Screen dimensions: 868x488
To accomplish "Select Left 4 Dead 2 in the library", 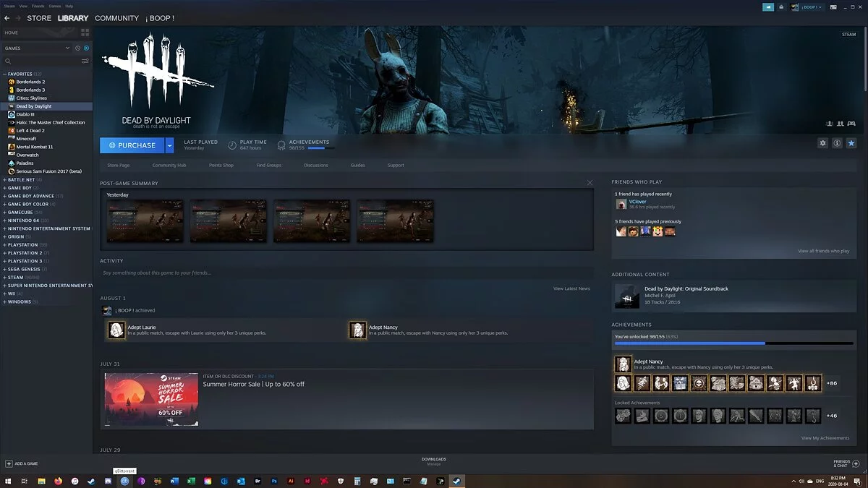I will click(30, 130).
